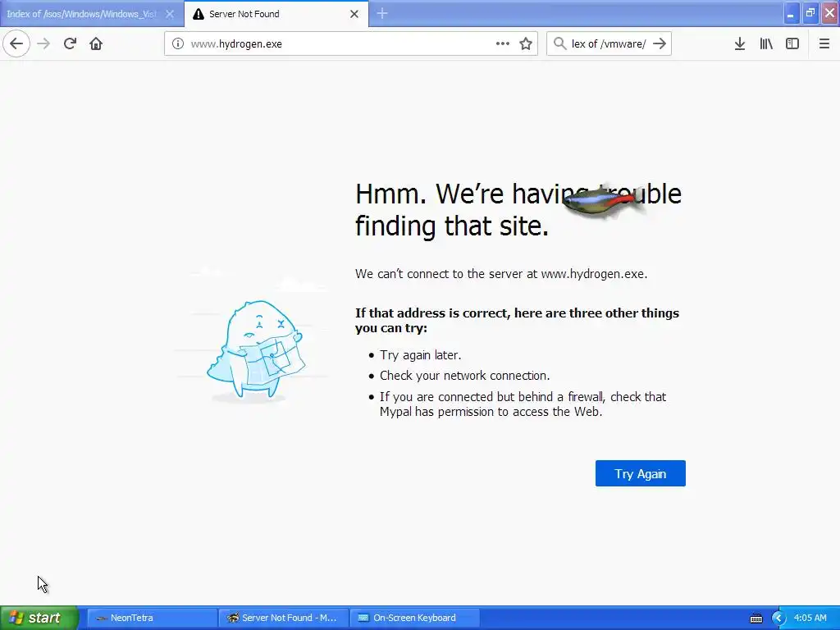The image size is (840, 630).
Task: Open the library icon
Action: [x=766, y=43]
